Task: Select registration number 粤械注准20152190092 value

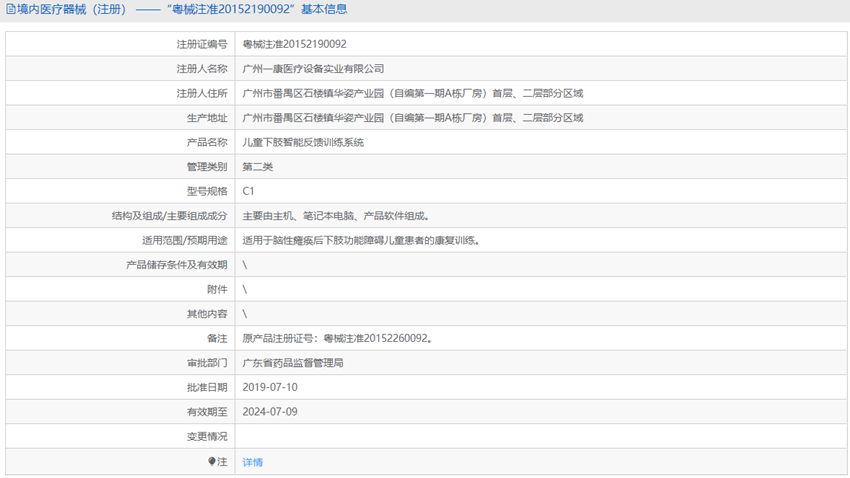Action: point(294,44)
